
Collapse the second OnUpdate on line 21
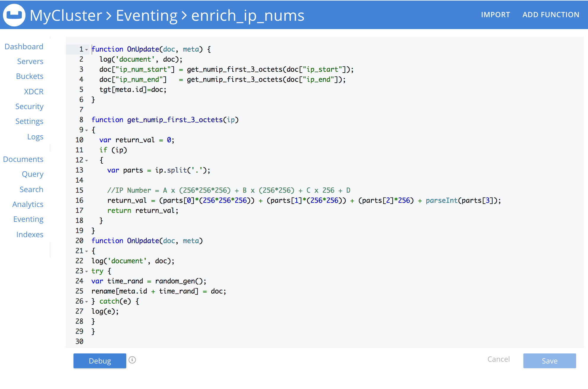86,251
